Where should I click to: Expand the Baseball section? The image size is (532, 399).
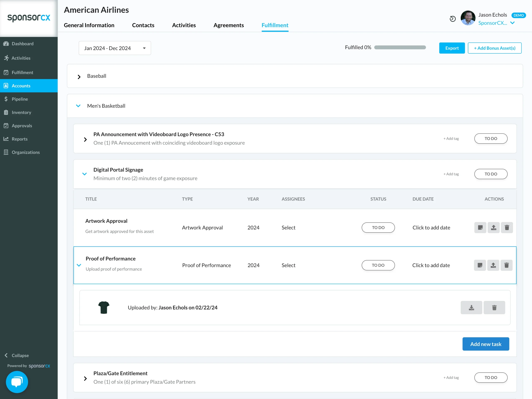[x=79, y=77]
